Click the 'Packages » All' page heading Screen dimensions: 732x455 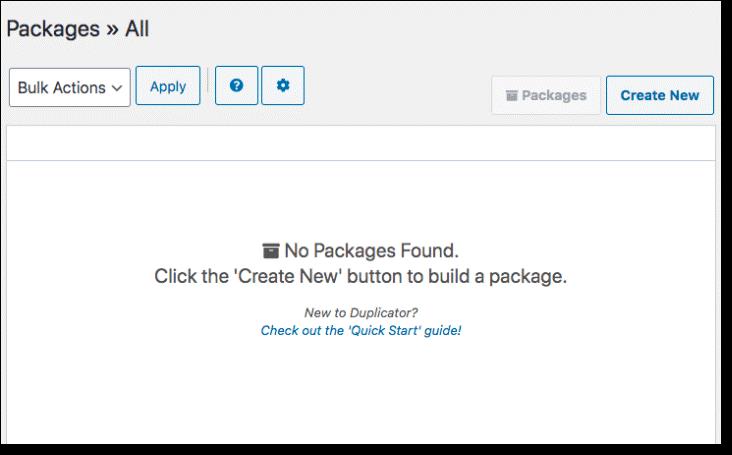77,29
